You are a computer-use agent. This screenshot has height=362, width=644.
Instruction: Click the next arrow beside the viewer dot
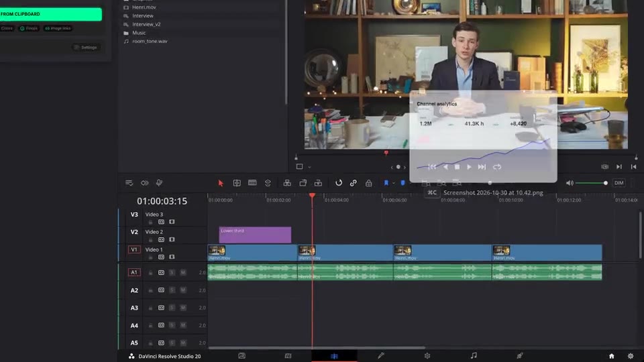[405, 167]
